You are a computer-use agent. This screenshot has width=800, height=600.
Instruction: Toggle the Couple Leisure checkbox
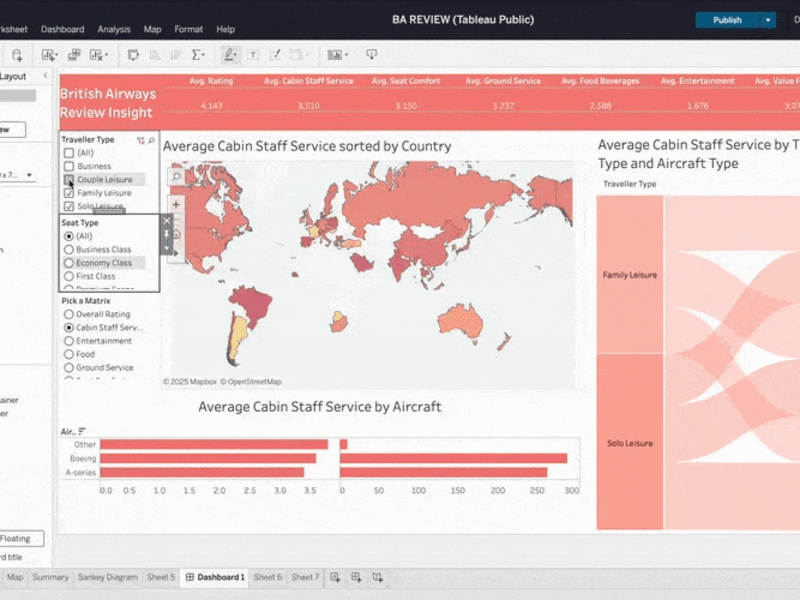pyautogui.click(x=69, y=180)
